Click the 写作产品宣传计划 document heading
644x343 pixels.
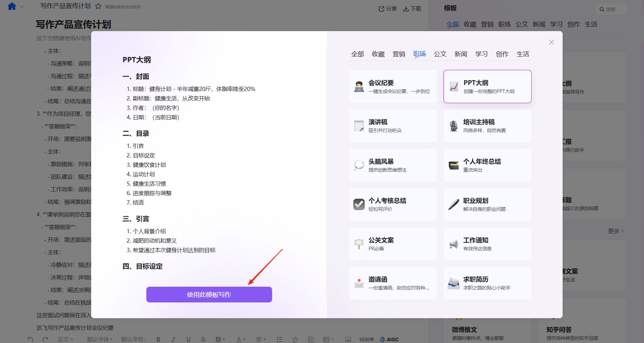coord(73,24)
